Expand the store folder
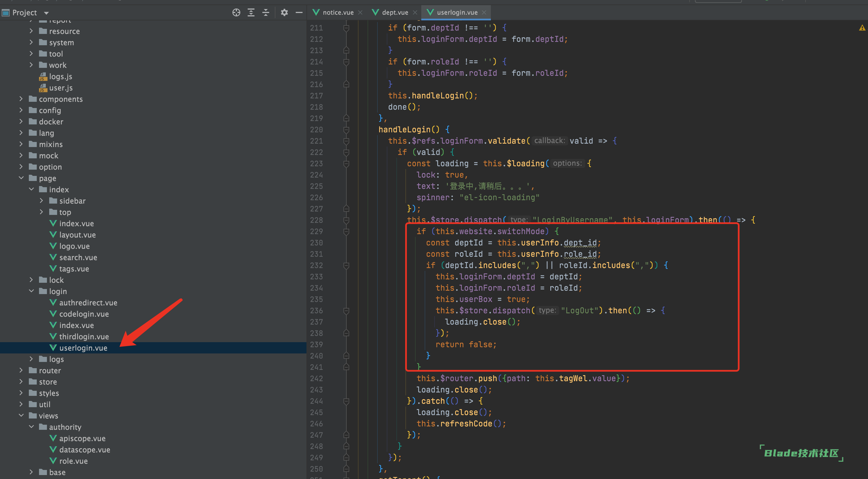Viewport: 868px width, 479px height. point(21,381)
